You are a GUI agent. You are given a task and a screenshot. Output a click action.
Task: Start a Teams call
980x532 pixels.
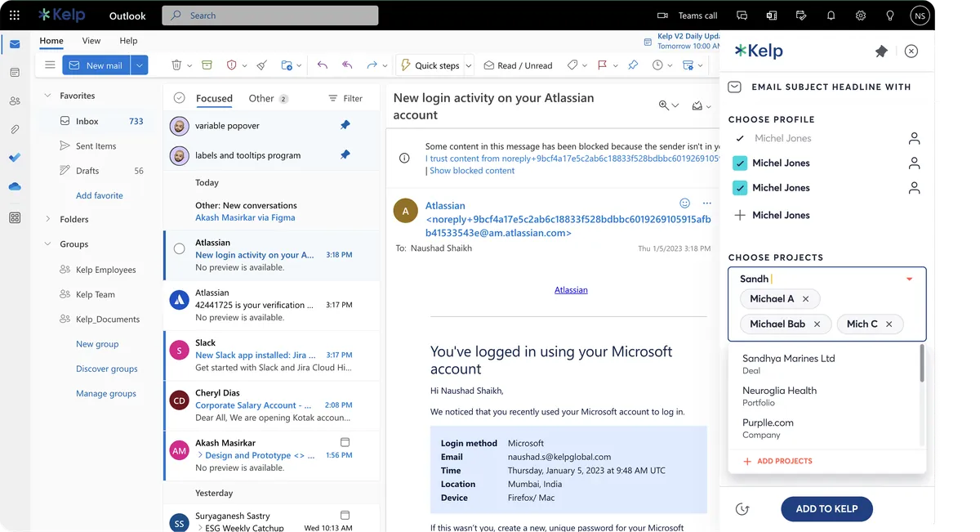(688, 16)
